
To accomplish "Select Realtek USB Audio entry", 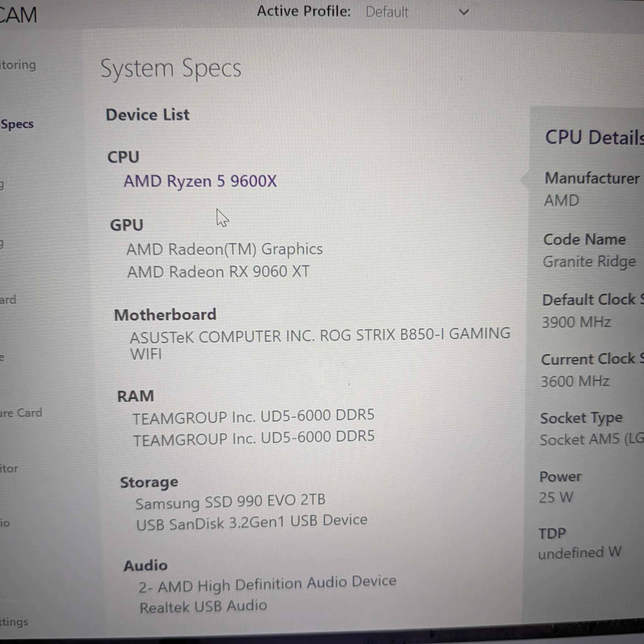I will click(x=203, y=606).
